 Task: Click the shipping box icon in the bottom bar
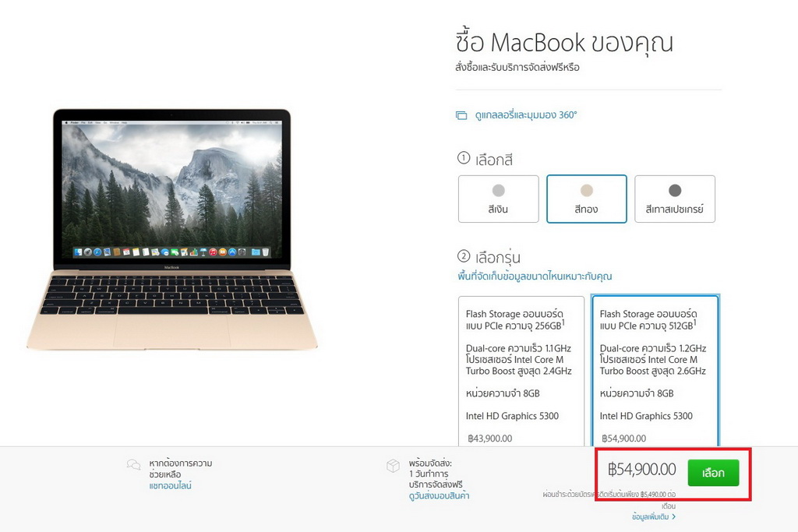(x=393, y=465)
